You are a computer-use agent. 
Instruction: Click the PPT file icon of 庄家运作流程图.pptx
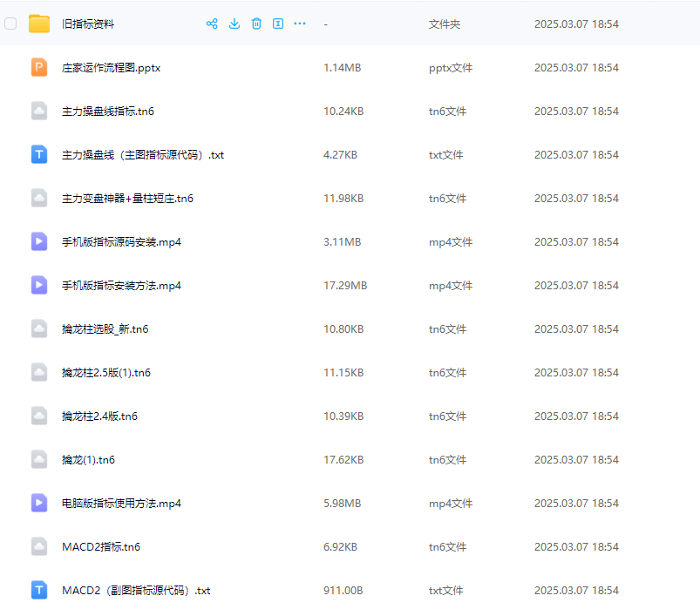(38, 67)
